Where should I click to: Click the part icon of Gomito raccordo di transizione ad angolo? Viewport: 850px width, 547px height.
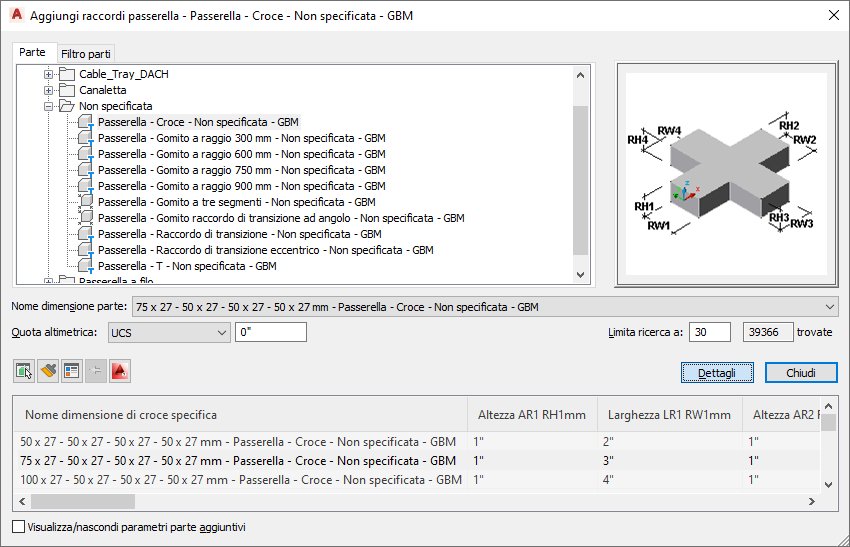pyautogui.click(x=86, y=218)
